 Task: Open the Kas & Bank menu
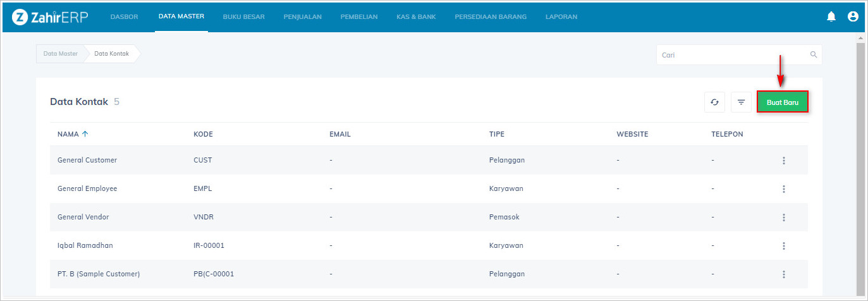pyautogui.click(x=416, y=17)
